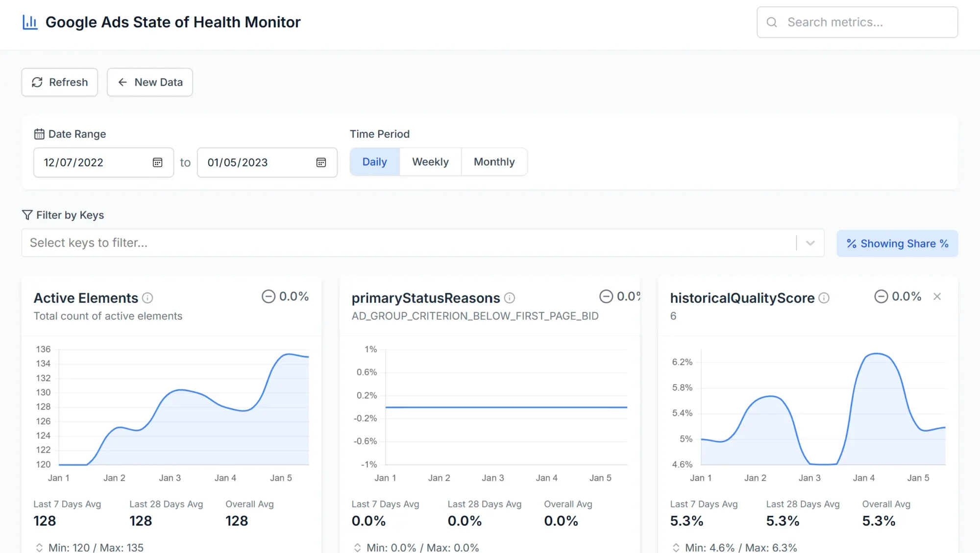The width and height of the screenshot is (980, 553).
Task: Expand Min/Max arrows on primaryStatusReasons card
Action: 357,548
